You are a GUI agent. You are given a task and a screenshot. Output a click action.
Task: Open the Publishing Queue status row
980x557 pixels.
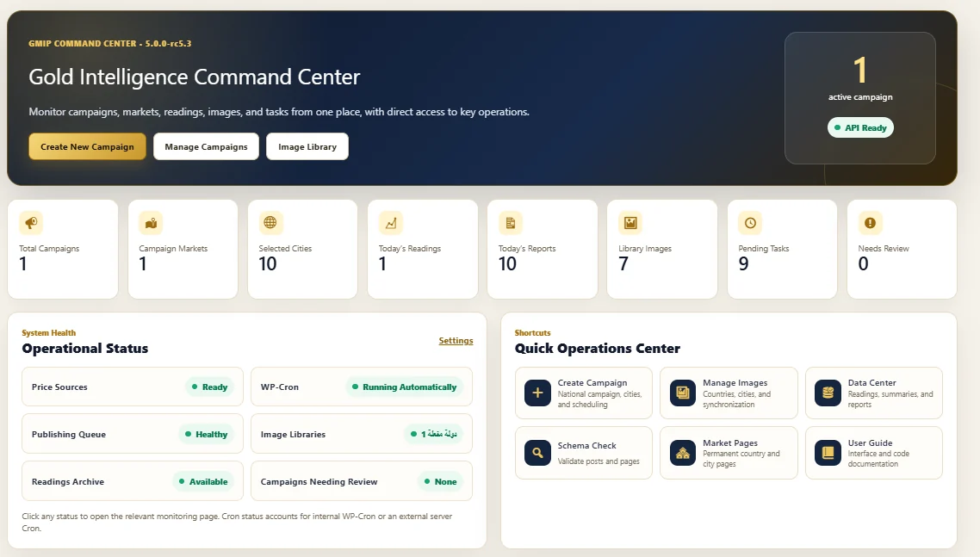(x=132, y=434)
